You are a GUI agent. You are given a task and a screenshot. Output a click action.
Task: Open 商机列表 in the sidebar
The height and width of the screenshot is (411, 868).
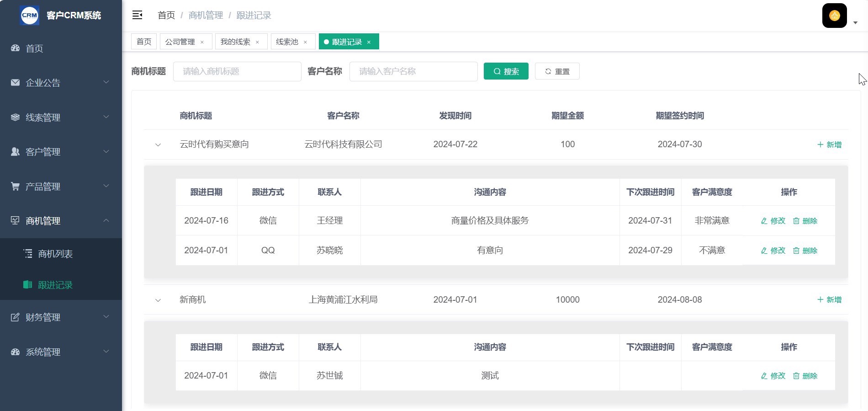pyautogui.click(x=55, y=254)
